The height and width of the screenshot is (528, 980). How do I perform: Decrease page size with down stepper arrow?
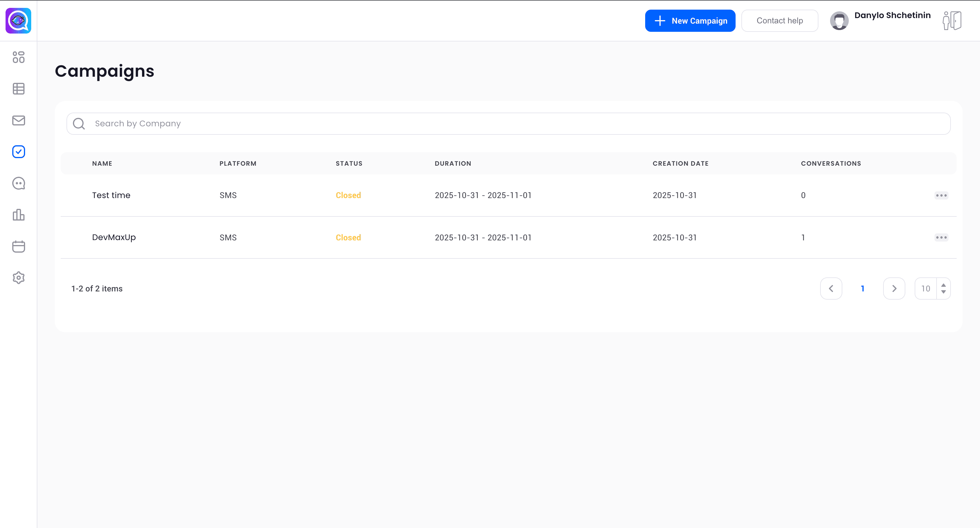944,292
